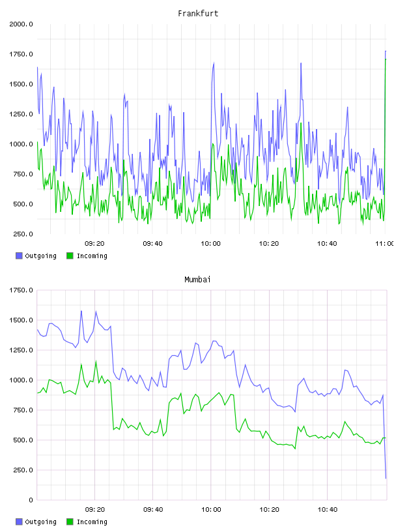Click the 09:40 time label in Frankfurt chart
The width and height of the screenshot is (396, 532).
(x=152, y=244)
